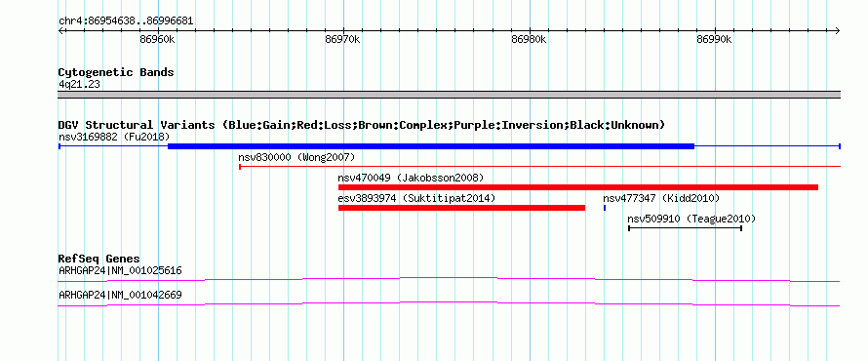This screenshot has width=868, height=361.
Task: Click the 86980k ruler tick label
Action: coord(529,39)
